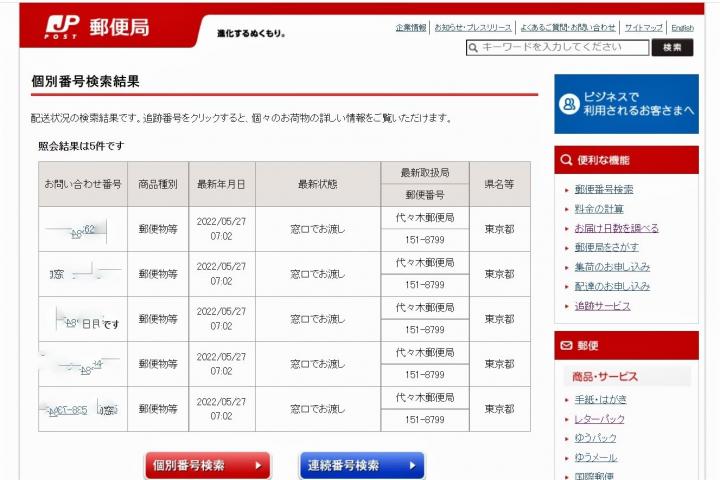720x480 pixels.
Task: Click the business customer person icon
Action: click(x=570, y=103)
